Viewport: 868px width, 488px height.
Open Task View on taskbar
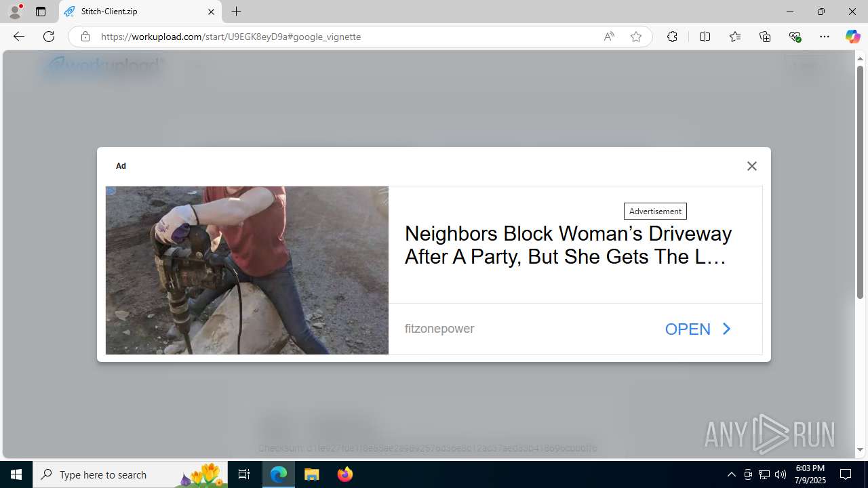[244, 474]
